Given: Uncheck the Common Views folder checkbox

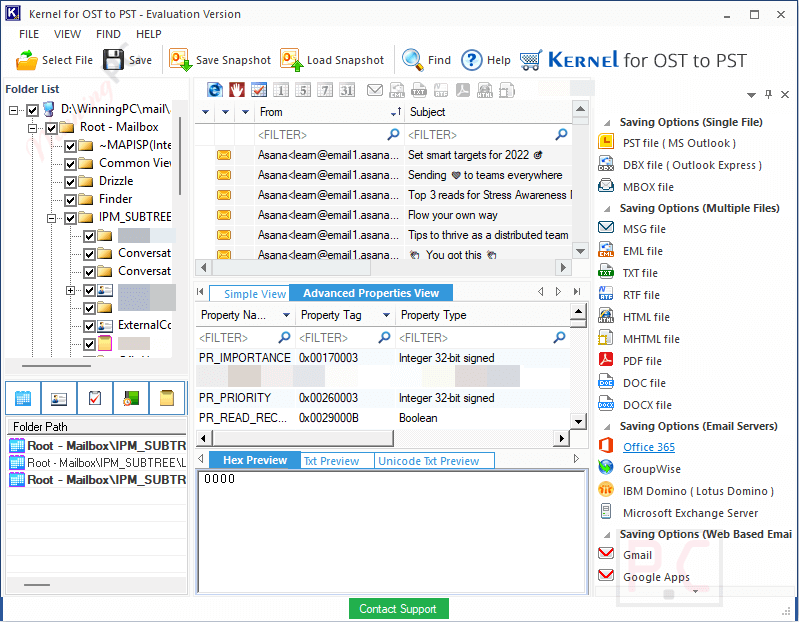Looking at the screenshot, I should (x=71, y=164).
